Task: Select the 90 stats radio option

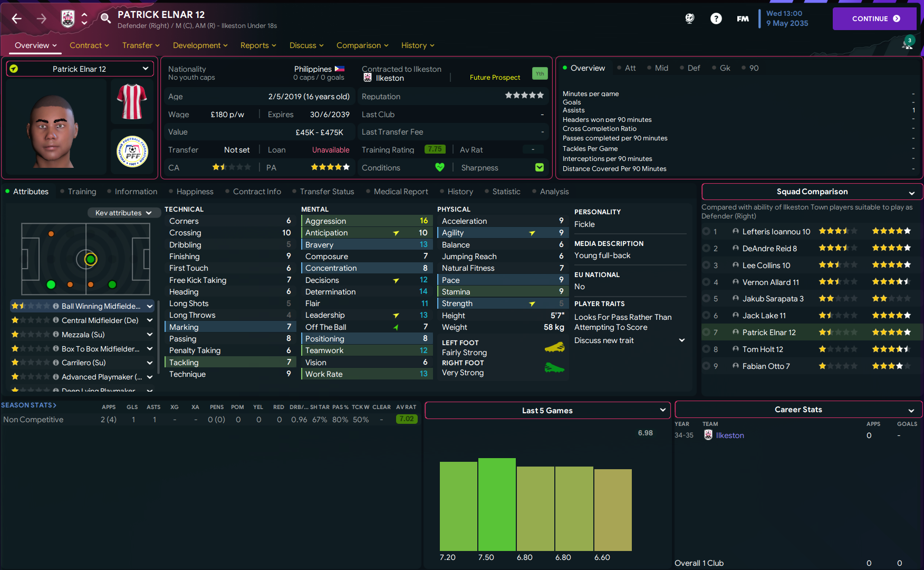Action: tap(750, 68)
